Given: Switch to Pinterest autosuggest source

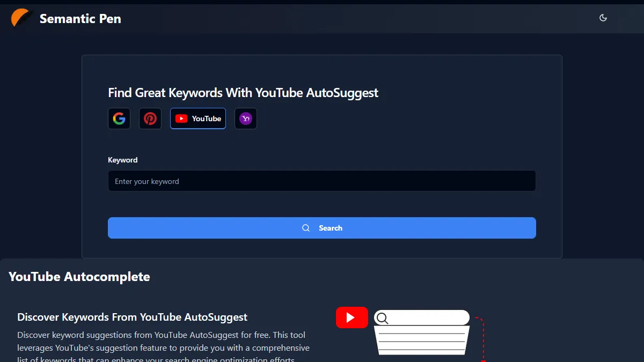Looking at the screenshot, I should [x=150, y=119].
